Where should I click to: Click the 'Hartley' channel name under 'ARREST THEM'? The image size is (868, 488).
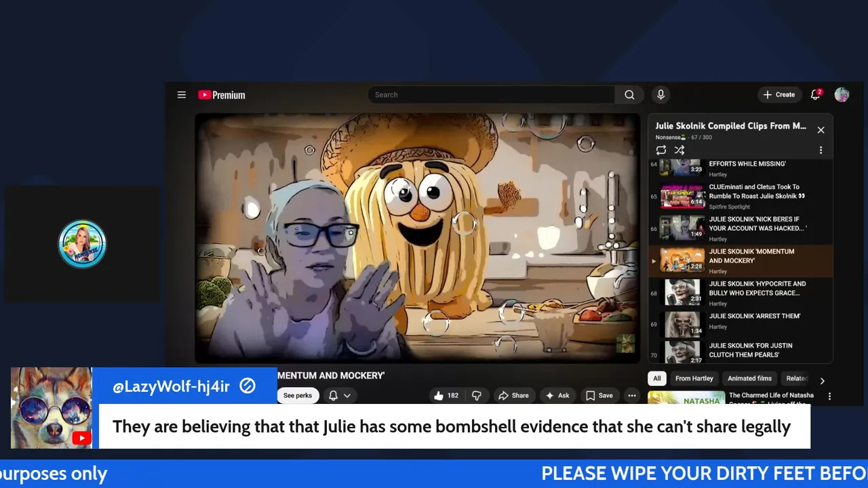(718, 327)
